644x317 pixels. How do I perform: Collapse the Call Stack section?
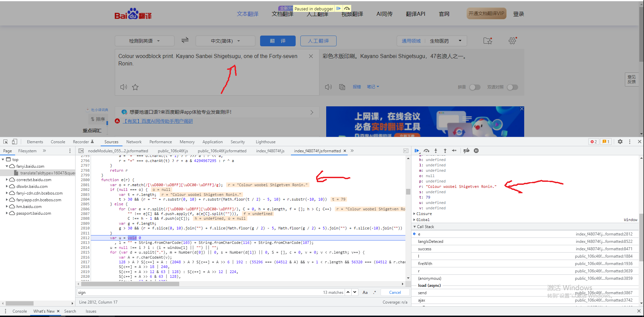[x=414, y=227]
